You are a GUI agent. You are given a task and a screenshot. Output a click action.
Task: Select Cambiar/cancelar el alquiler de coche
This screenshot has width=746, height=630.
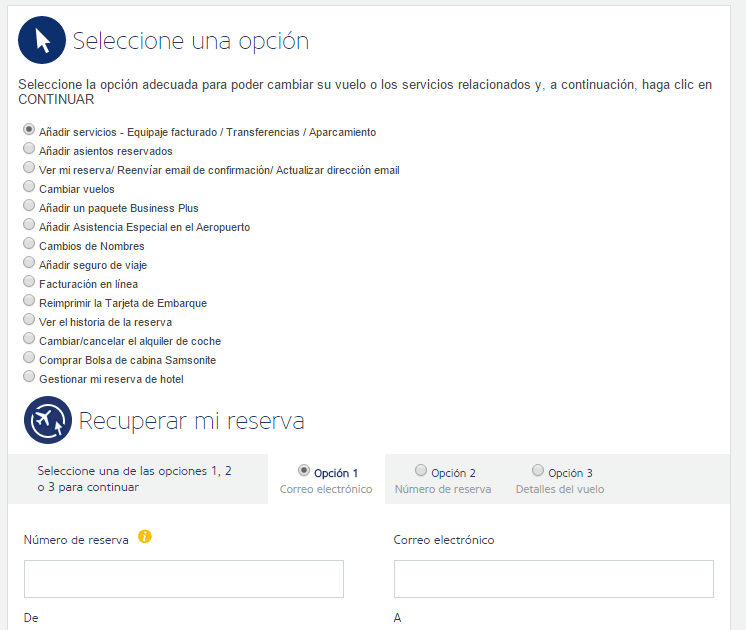coord(29,338)
